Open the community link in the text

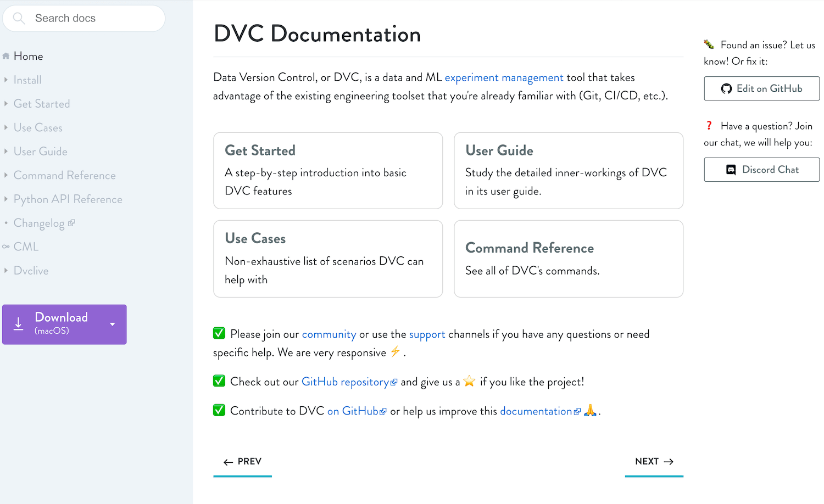pyautogui.click(x=329, y=334)
